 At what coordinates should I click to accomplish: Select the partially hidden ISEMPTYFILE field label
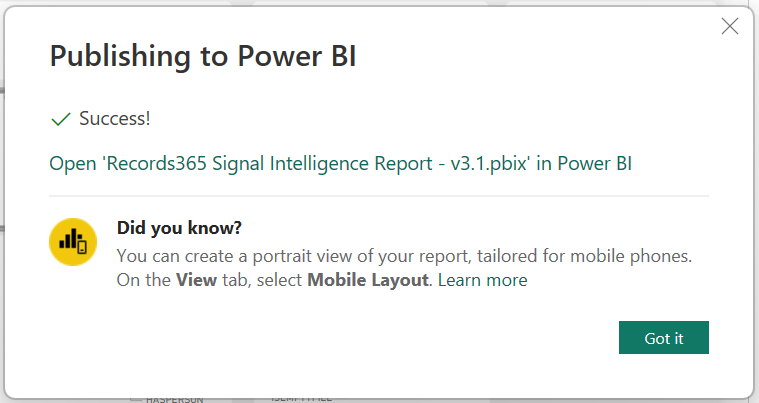[x=302, y=399]
